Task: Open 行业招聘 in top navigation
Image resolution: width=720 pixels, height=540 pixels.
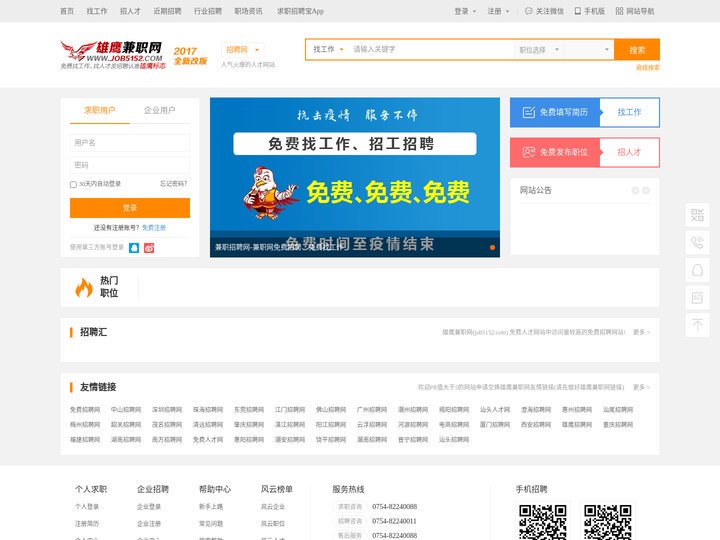Action: [x=208, y=11]
